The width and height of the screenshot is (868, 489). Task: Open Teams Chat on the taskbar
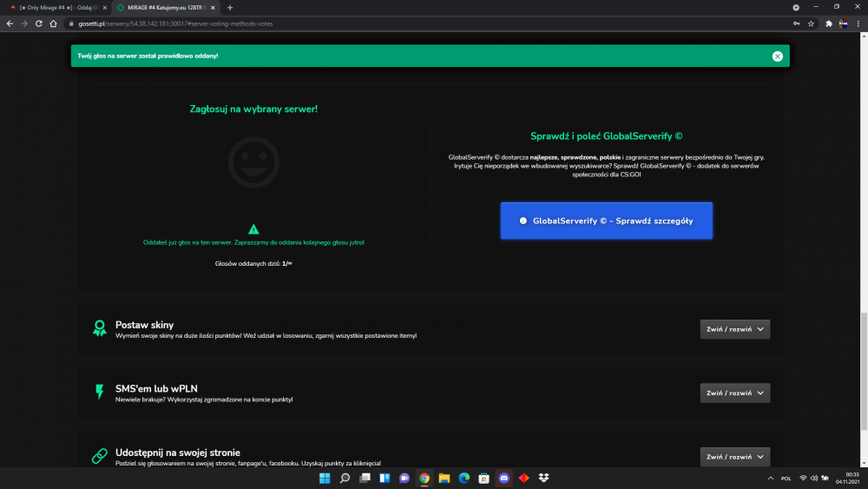[404, 478]
